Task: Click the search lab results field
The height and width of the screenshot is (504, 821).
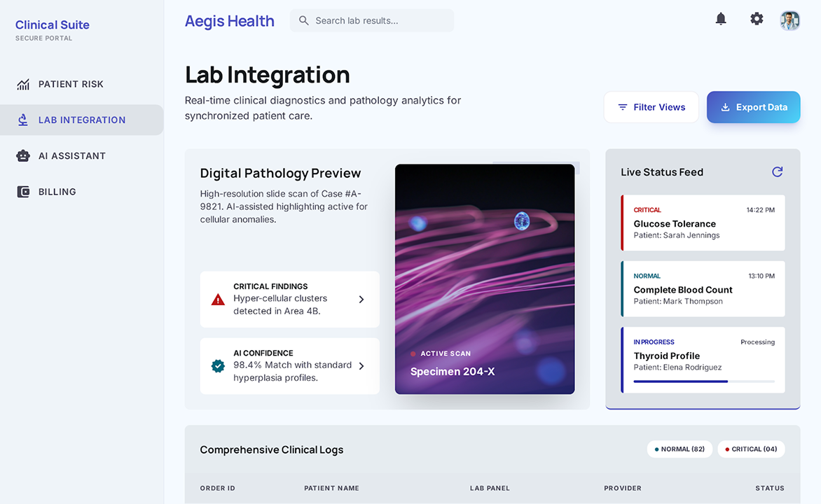Action: click(x=371, y=20)
